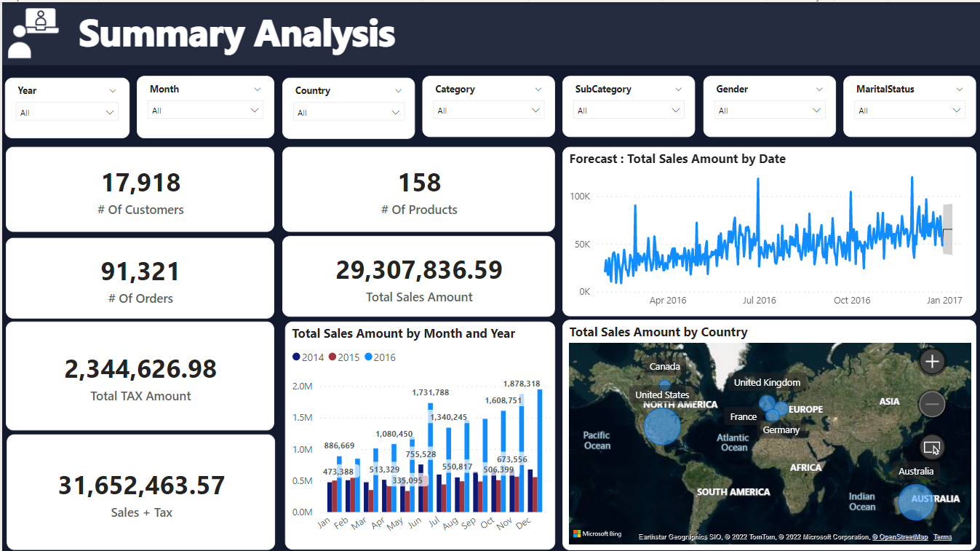The height and width of the screenshot is (551, 980).
Task: Click the Microsoft Bing logo on the map
Action: (597, 533)
